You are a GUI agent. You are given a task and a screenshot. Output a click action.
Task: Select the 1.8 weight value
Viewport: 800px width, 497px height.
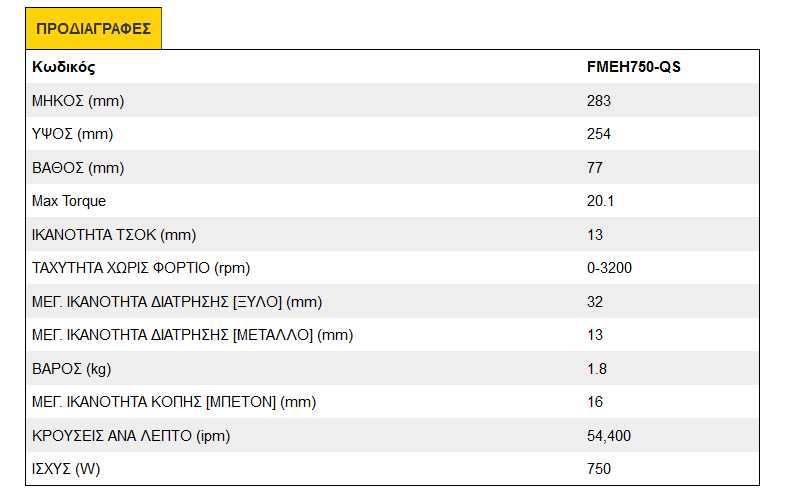[596, 368]
